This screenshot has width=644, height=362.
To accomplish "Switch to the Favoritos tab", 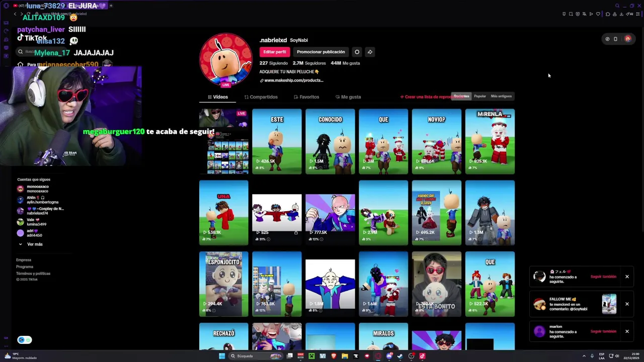I will 306,97.
